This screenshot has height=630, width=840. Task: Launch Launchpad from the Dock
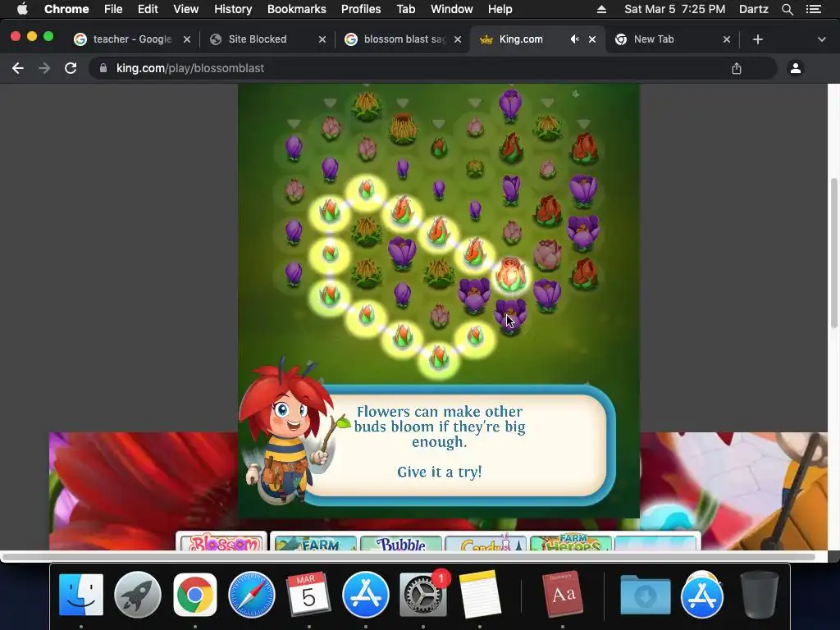click(138, 595)
